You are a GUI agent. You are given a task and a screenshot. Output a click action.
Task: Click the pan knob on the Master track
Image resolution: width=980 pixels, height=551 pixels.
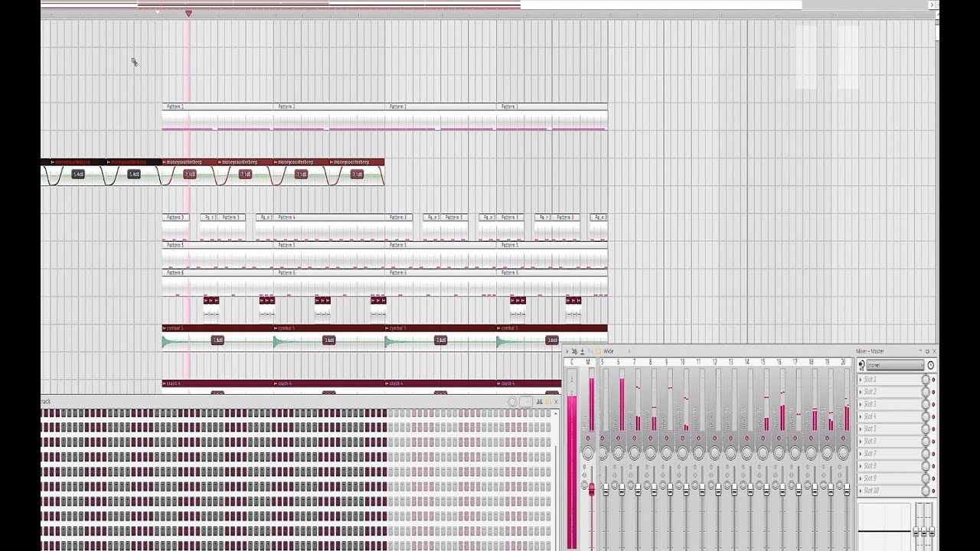[588, 454]
